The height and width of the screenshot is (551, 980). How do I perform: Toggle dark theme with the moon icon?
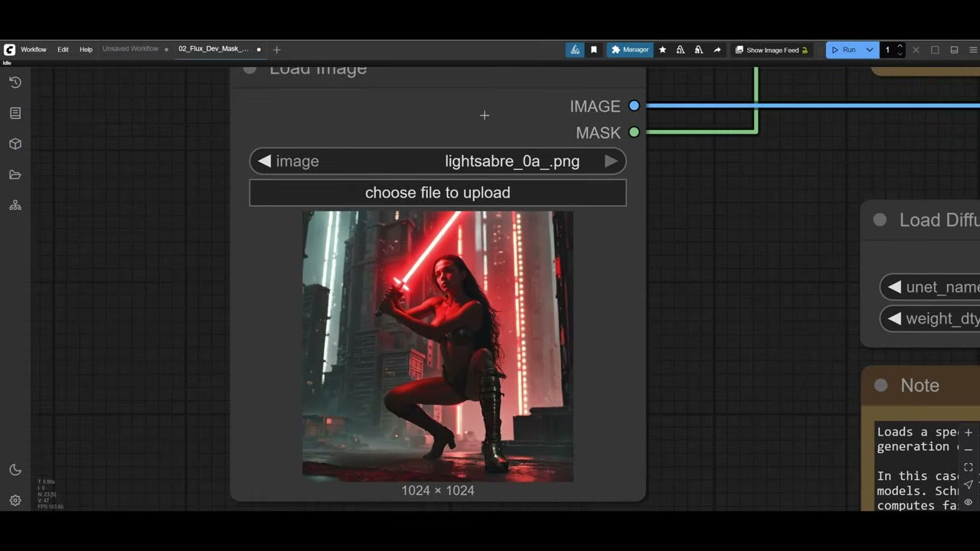pyautogui.click(x=15, y=470)
